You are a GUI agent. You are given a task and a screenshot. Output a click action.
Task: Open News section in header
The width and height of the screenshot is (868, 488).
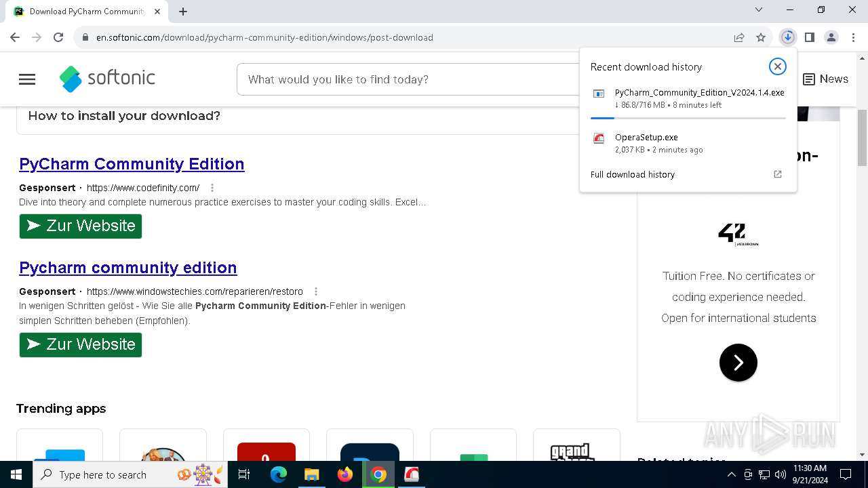tap(825, 79)
